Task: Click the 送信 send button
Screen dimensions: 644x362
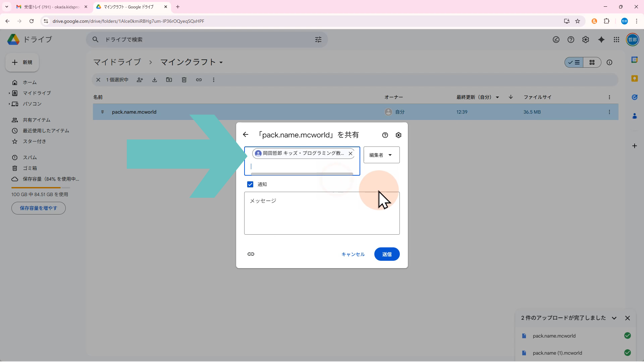Action: [x=387, y=254]
